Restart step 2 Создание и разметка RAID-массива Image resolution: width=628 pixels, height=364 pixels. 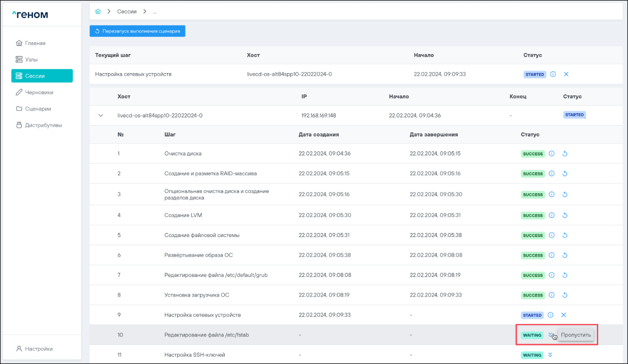pos(565,174)
